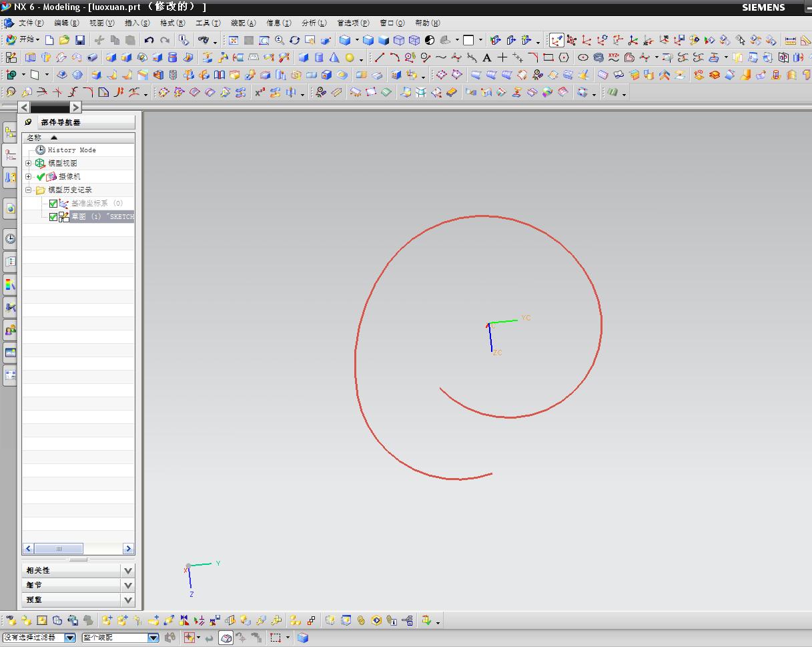Collapse the 模型历史记录 tree node
812x647 pixels.
(x=29, y=190)
